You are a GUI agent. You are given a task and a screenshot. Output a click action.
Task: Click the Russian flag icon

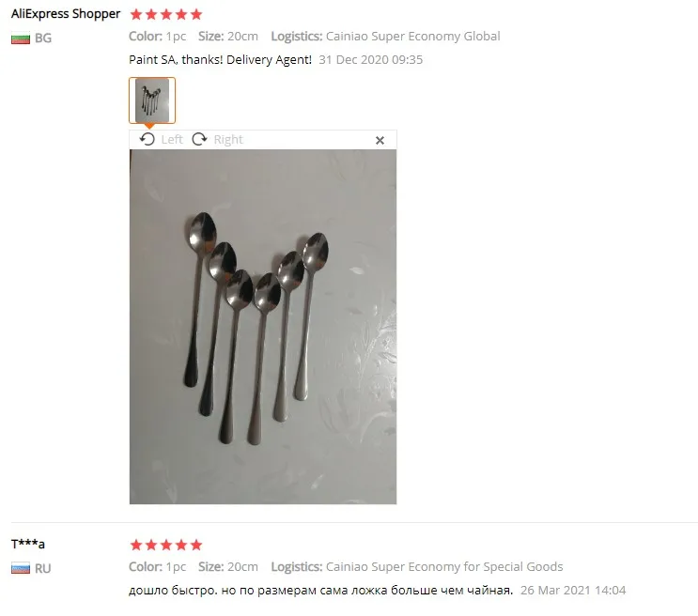[x=21, y=568]
